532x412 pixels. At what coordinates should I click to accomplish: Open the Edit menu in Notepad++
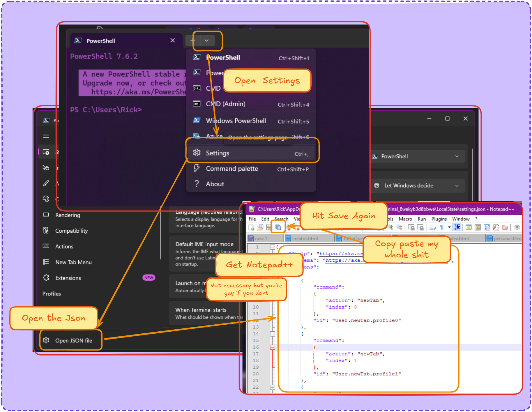pyautogui.click(x=265, y=219)
